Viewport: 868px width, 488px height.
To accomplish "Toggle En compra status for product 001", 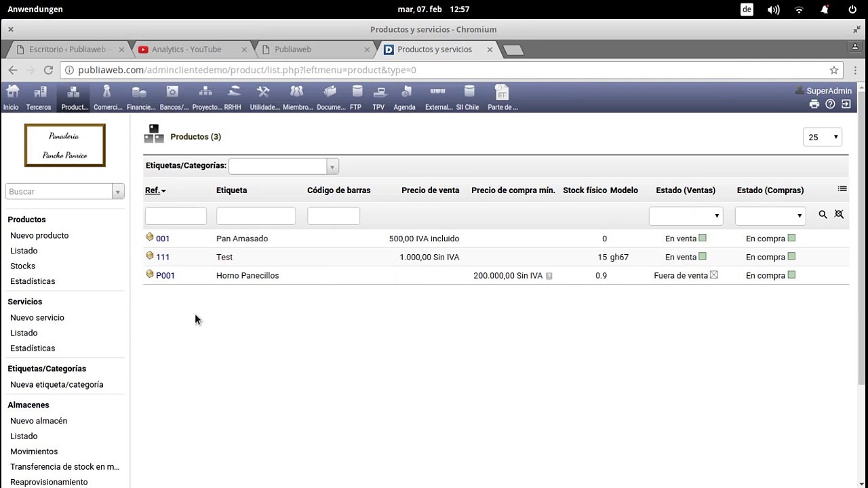I will [x=791, y=238].
